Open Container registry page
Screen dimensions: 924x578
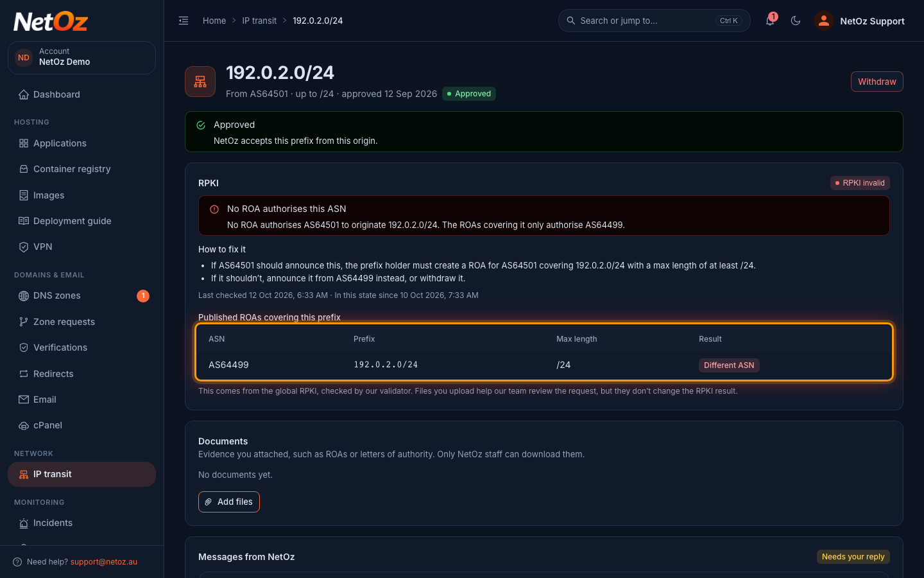tap(81, 169)
